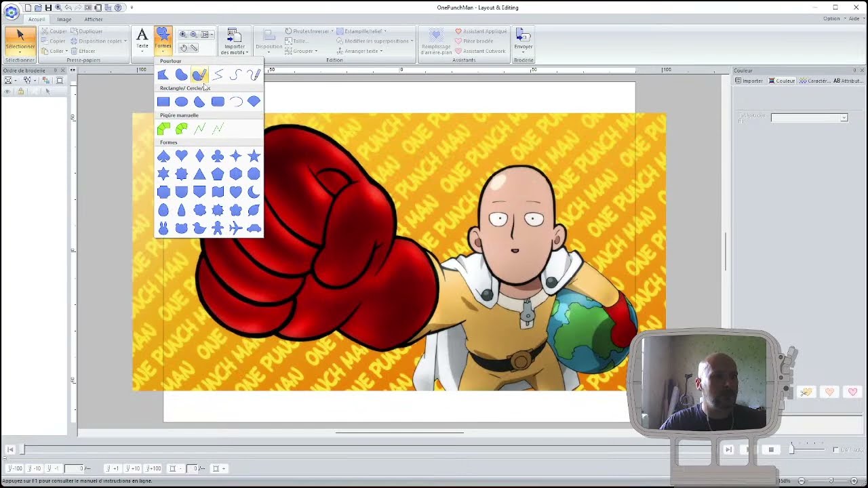This screenshot has height=488, width=868.
Task: Select the closed curve outline tool
Action: coord(181,75)
